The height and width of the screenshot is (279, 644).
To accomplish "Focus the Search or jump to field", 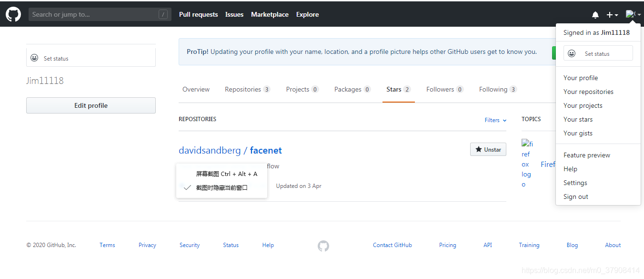I will click(x=100, y=14).
